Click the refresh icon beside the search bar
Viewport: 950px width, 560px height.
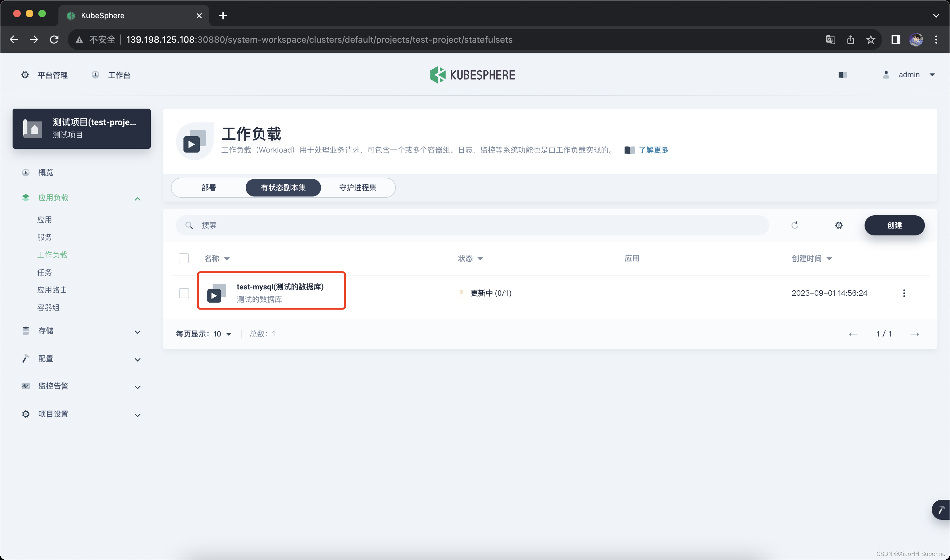coord(794,225)
